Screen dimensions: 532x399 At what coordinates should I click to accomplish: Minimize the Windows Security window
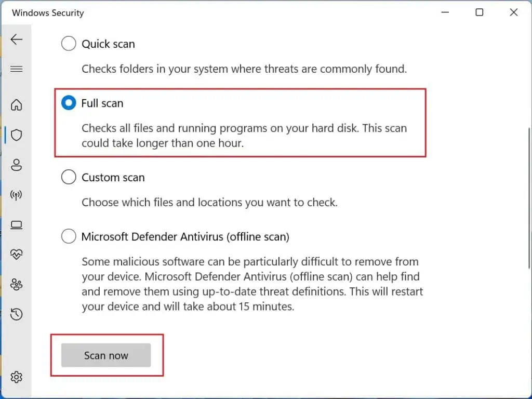click(x=445, y=12)
